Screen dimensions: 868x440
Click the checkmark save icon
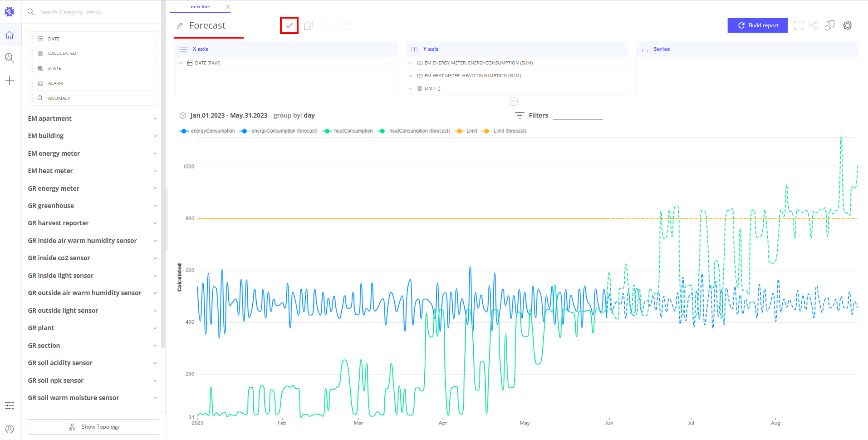coord(289,25)
